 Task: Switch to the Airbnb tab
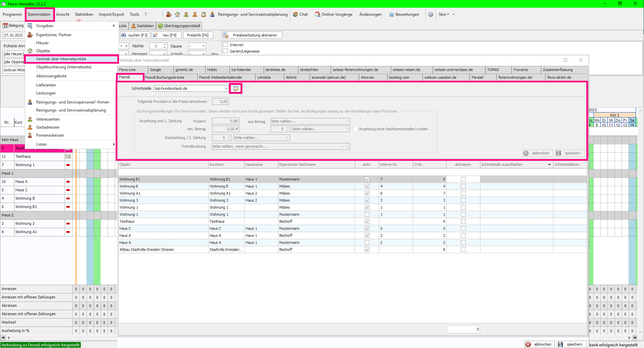click(297, 77)
